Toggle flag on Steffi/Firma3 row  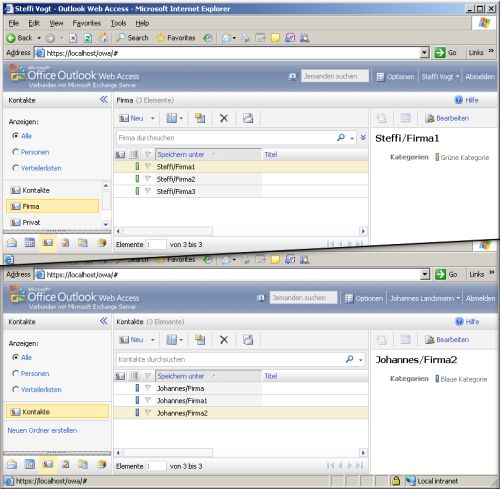[148, 191]
